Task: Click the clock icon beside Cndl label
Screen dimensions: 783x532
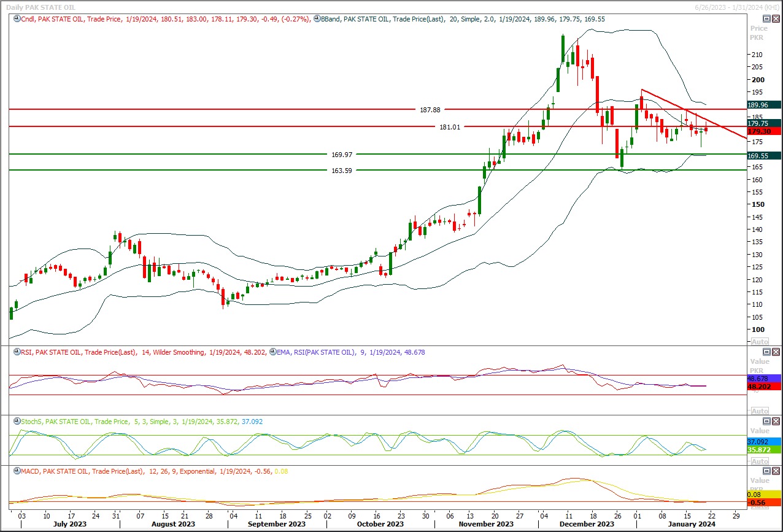Action: click(16, 19)
